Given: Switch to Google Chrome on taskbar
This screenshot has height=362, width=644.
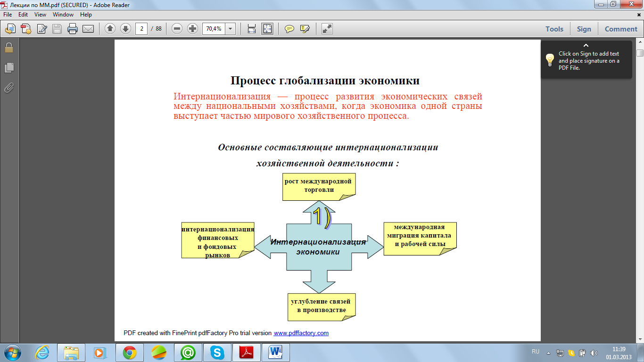Looking at the screenshot, I should tap(130, 353).
